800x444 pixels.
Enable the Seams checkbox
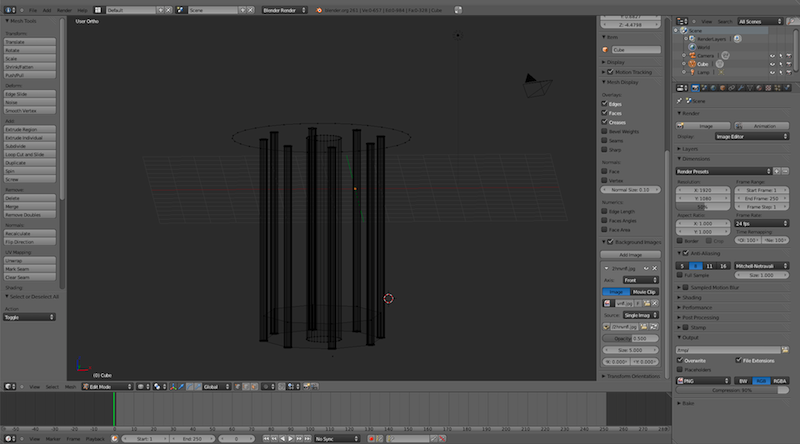(x=605, y=140)
